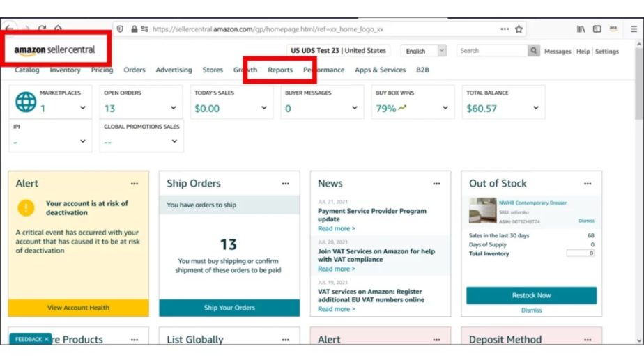Expand the Marketplaces dropdown

point(82,107)
